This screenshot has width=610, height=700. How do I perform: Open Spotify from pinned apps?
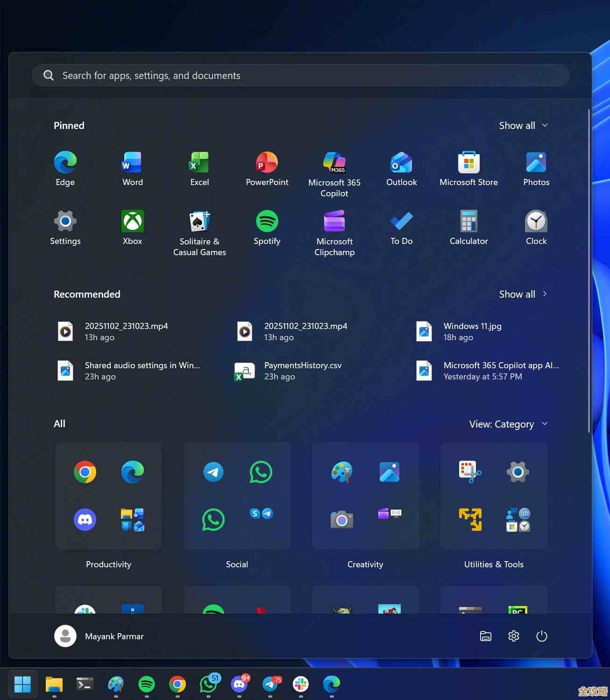267,228
